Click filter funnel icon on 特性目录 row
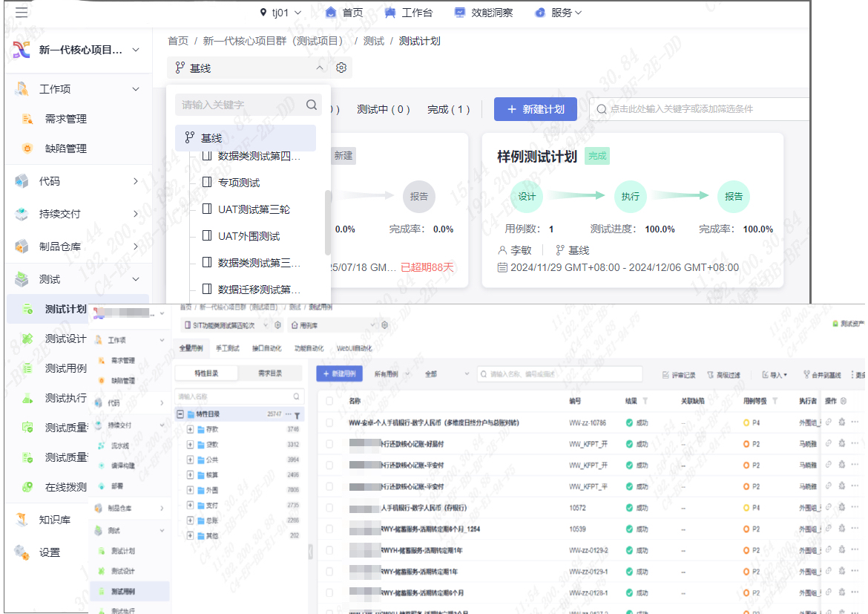 click(297, 415)
